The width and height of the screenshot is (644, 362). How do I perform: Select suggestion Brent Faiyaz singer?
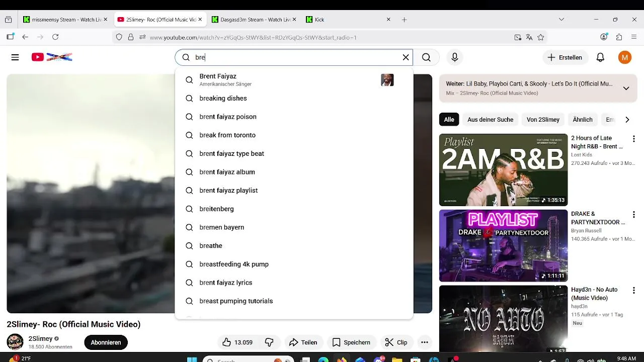pos(294,80)
